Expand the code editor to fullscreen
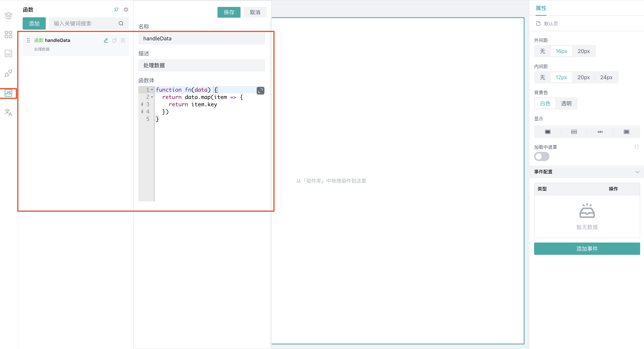644x349 pixels. click(x=261, y=91)
